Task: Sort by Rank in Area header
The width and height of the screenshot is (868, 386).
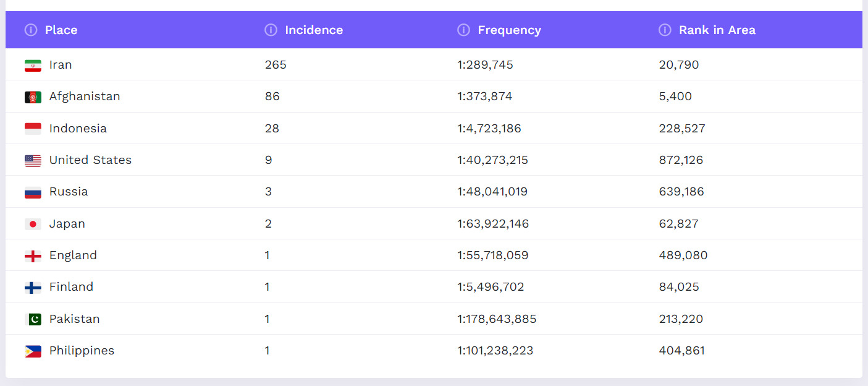Action: coord(717,30)
